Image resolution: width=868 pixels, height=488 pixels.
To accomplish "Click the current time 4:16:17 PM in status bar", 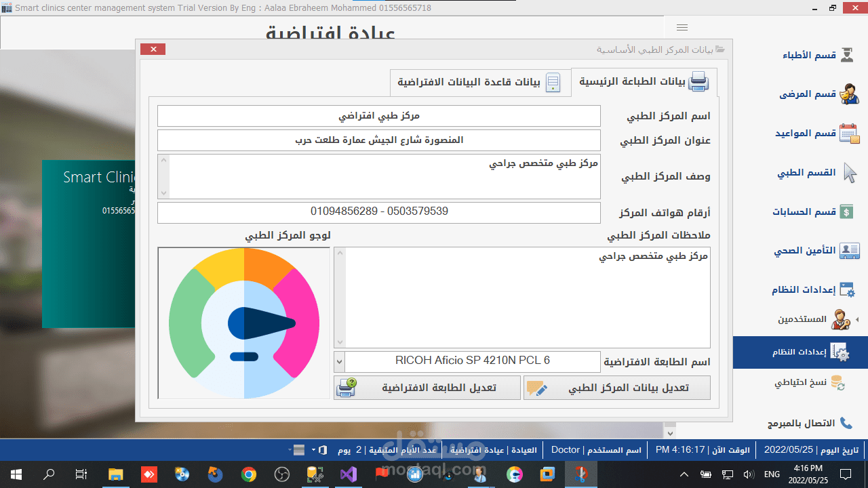I will (680, 450).
